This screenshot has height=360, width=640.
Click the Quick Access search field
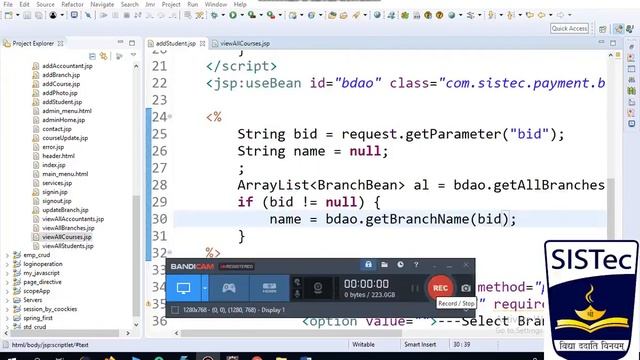[x=569, y=28]
